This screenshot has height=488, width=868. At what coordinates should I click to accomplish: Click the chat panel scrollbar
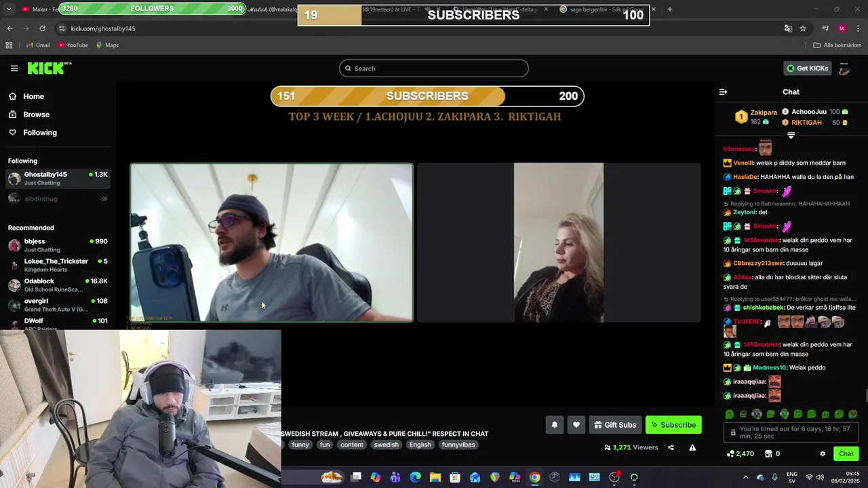pyautogui.click(x=865, y=396)
